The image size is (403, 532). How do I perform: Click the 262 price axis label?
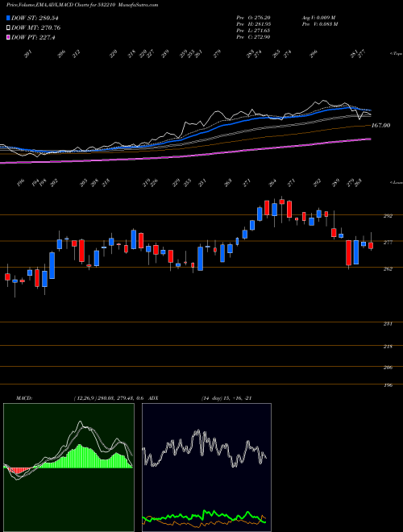click(x=388, y=268)
